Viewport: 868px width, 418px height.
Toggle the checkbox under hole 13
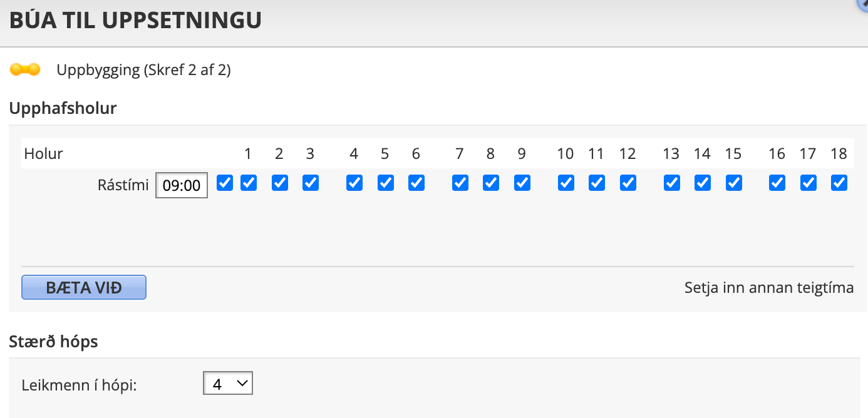coord(672,183)
